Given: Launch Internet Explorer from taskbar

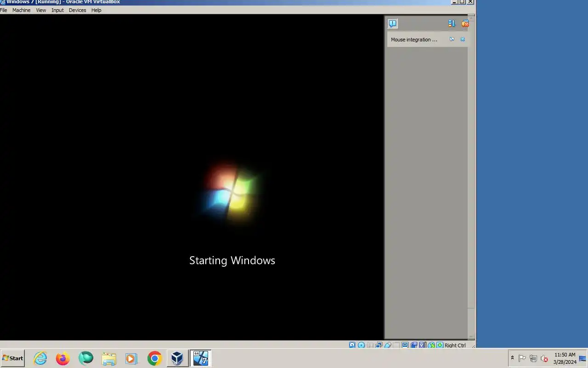Looking at the screenshot, I should (40, 358).
